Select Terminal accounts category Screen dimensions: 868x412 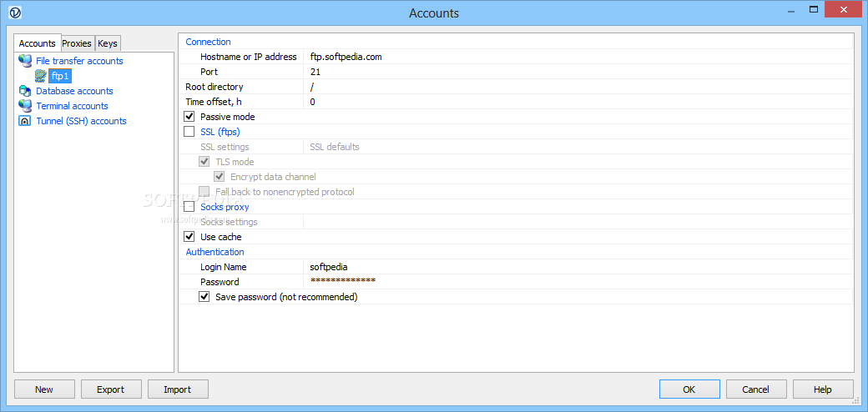point(72,106)
